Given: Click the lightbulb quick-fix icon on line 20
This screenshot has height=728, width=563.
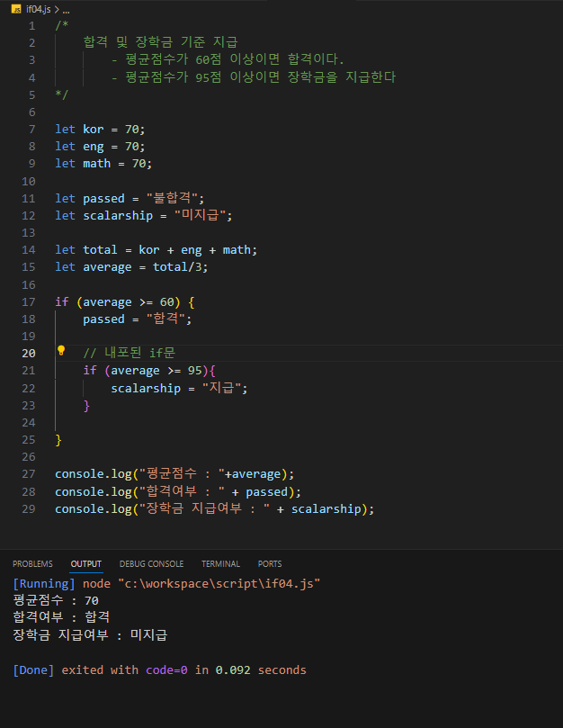Looking at the screenshot, I should (61, 351).
